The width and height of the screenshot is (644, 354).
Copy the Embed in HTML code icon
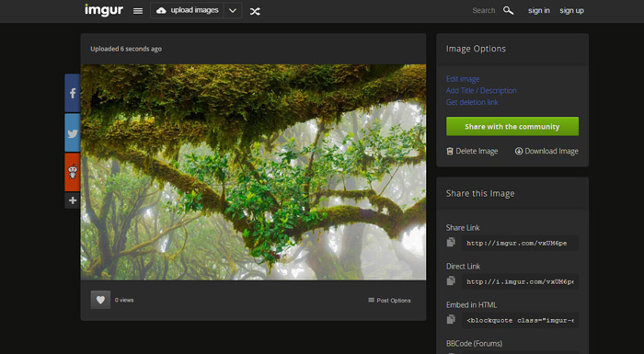point(451,319)
